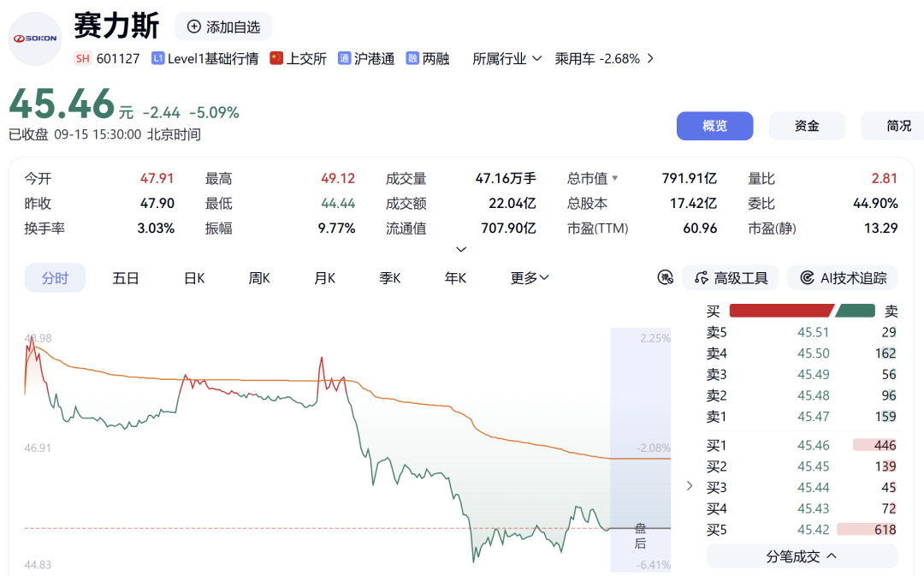
Task: Click the 买3 price 45.44
Action: 814,488
